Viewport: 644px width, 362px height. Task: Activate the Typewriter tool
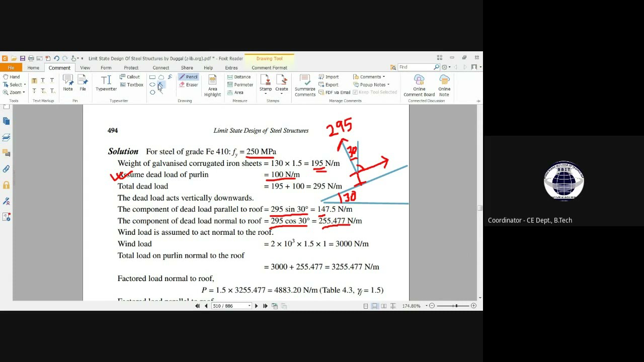point(106,83)
